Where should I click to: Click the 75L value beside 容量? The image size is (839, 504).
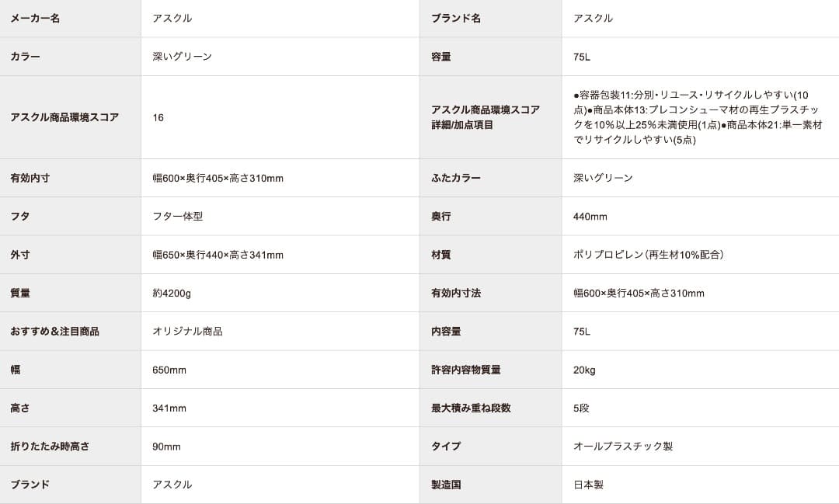point(582,57)
